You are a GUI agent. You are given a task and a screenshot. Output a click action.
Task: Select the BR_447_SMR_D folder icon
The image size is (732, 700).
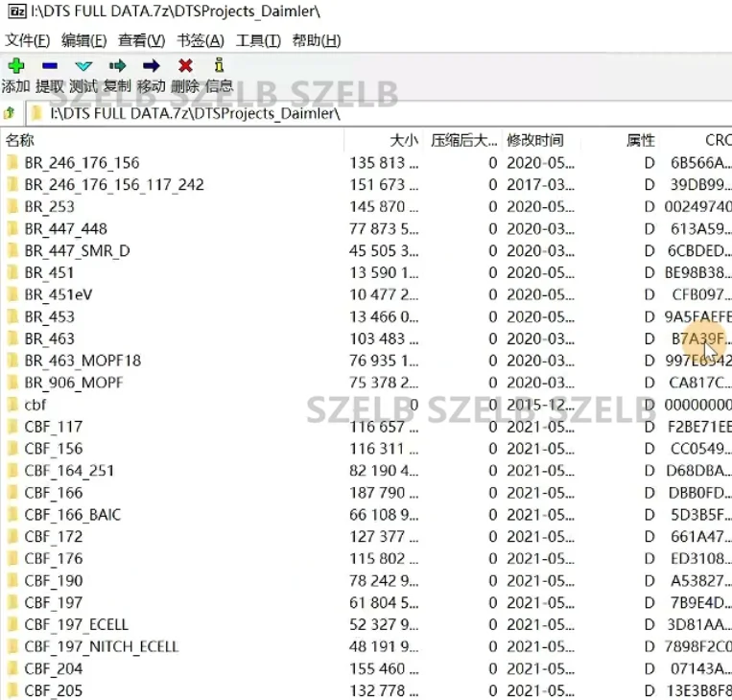[12, 250]
